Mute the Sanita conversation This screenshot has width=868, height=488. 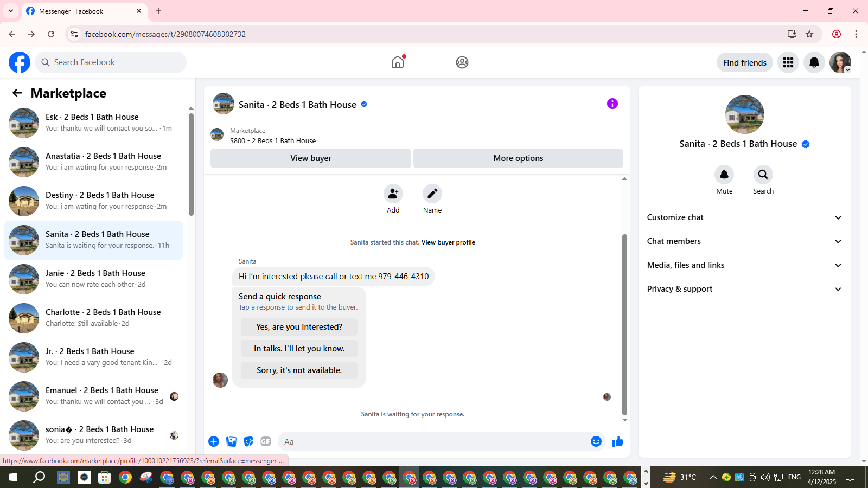point(724,175)
